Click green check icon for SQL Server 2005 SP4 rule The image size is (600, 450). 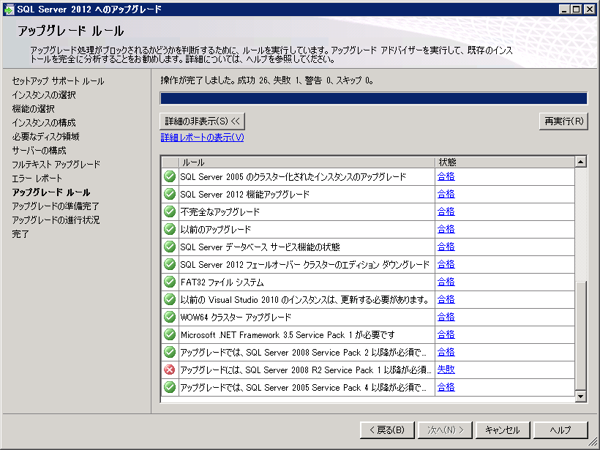[170, 387]
